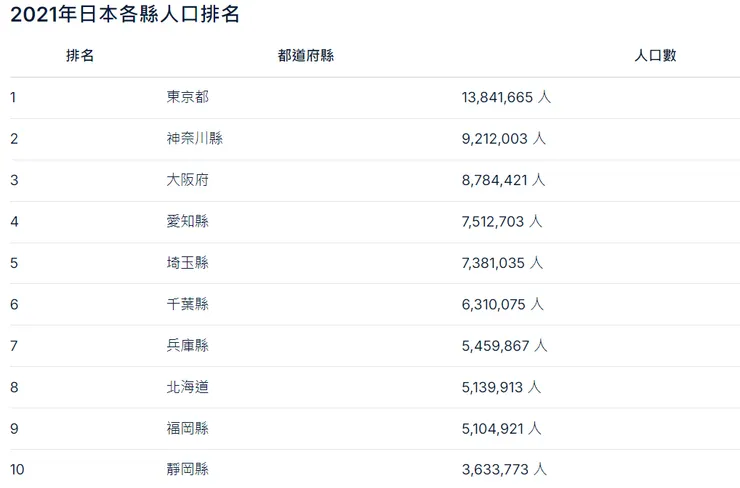Click the 2021年日本各縣人口排名 title
This screenshot has height=488, width=740.
coord(125,15)
